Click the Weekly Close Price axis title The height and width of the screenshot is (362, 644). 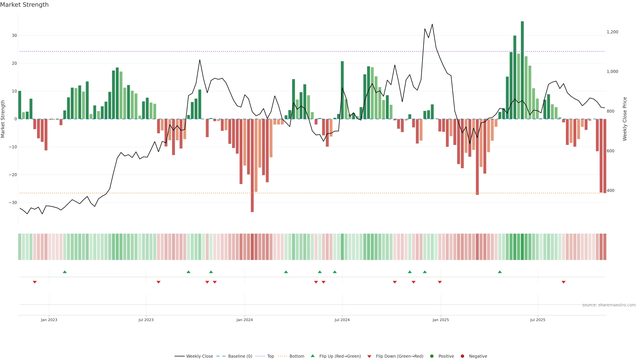coord(625,119)
